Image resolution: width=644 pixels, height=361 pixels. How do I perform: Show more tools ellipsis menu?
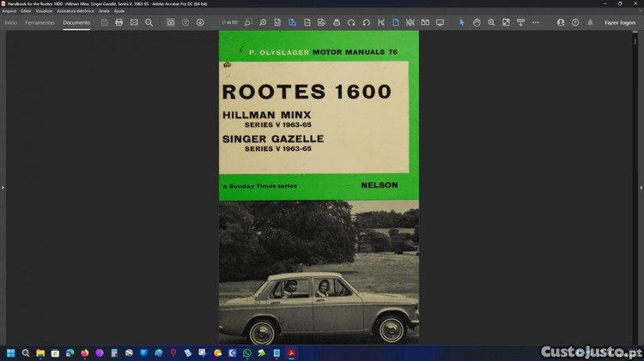pyautogui.click(x=536, y=22)
